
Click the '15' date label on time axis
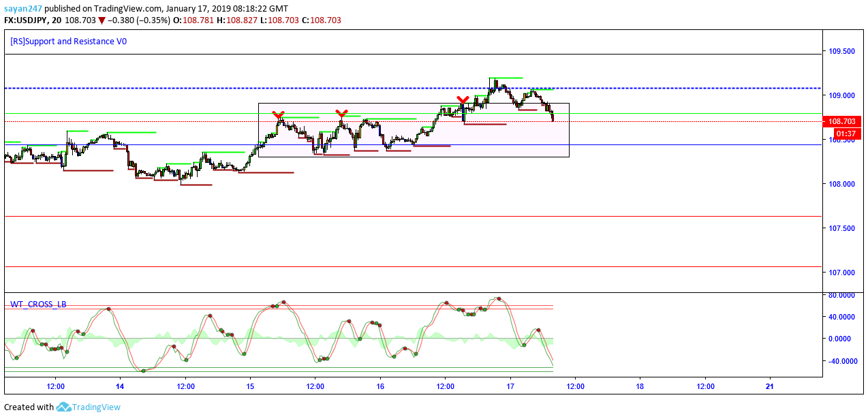coord(250,386)
